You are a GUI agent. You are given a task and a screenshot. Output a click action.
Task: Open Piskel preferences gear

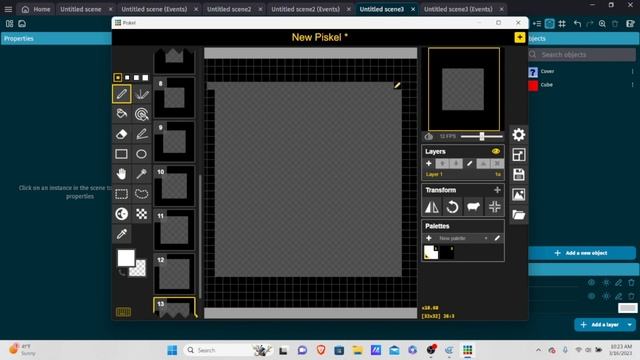[x=519, y=135]
